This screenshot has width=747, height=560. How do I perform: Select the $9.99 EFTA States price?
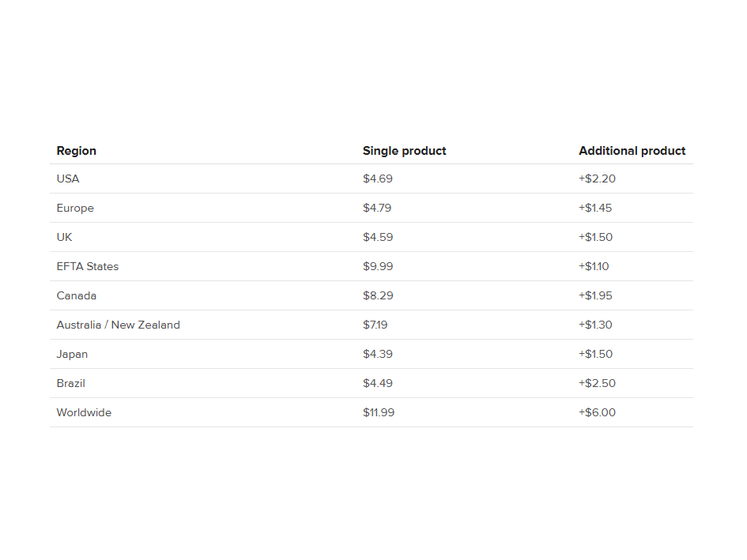(378, 266)
